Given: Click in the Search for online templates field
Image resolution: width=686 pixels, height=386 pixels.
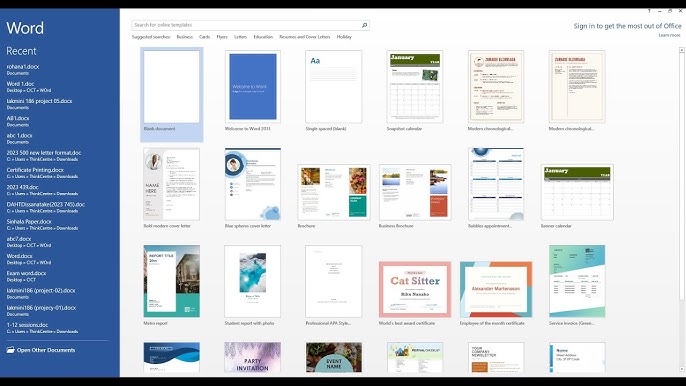Looking at the screenshot, I should [x=250, y=25].
